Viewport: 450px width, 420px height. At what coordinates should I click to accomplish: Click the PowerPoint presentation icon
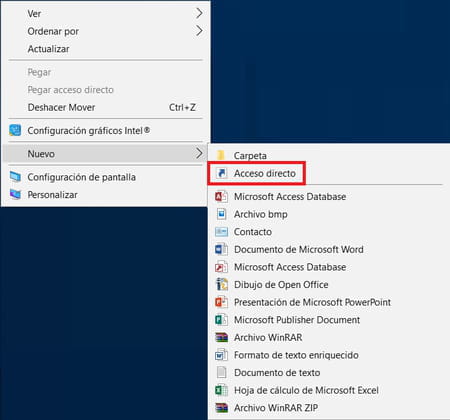tap(221, 302)
